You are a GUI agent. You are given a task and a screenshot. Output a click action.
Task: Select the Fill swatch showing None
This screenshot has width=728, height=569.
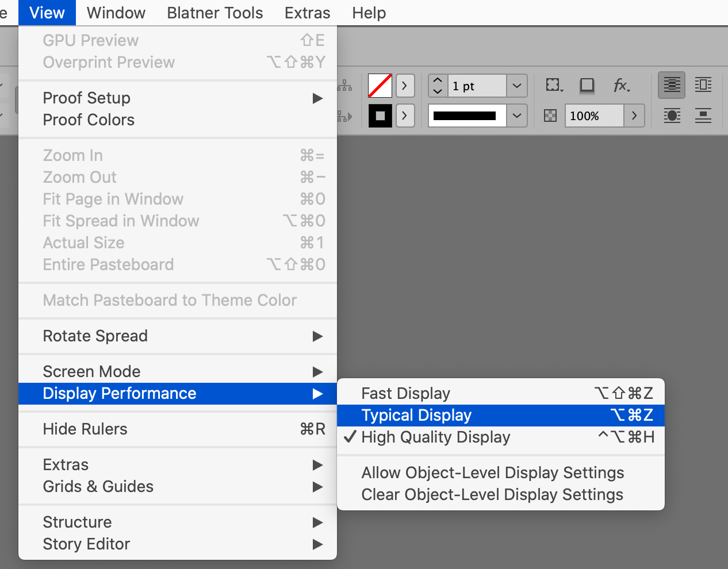(380, 84)
